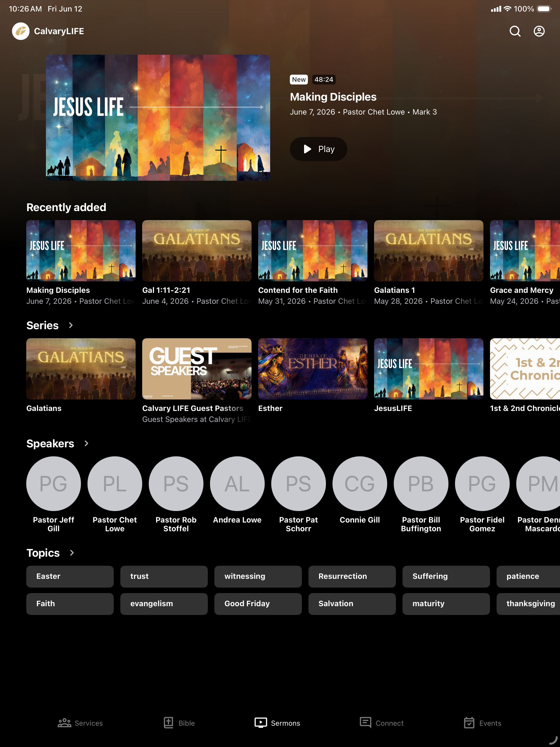560x747 pixels.
Task: Tap the cellular signal bars icon
Action: coord(496,9)
